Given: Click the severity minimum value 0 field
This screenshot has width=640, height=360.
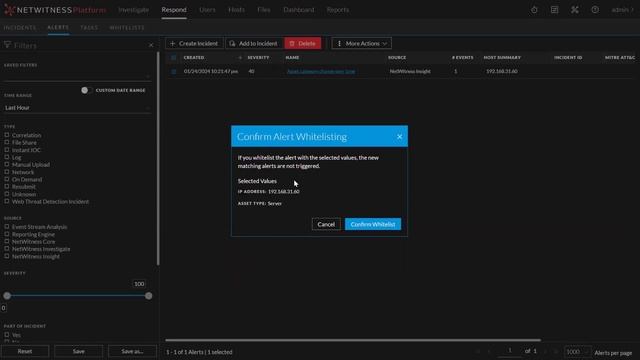Looking at the screenshot, I should [x=3, y=308].
